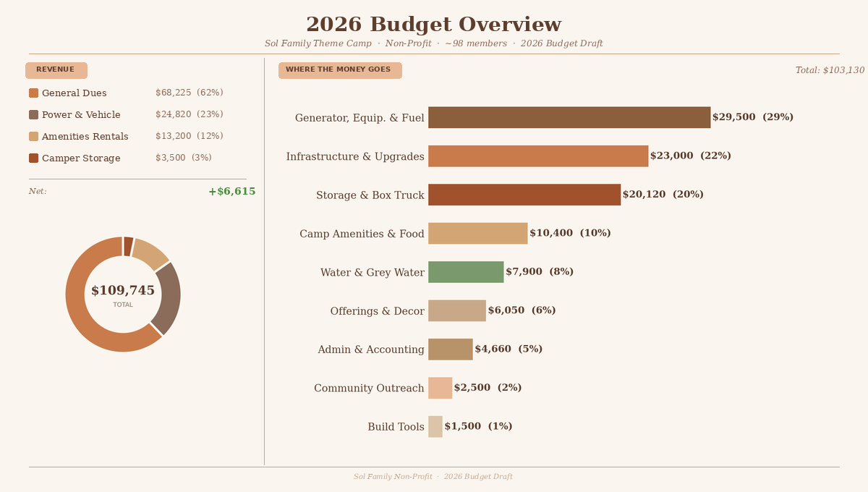Click the General Dues legend color swatch

click(x=33, y=93)
